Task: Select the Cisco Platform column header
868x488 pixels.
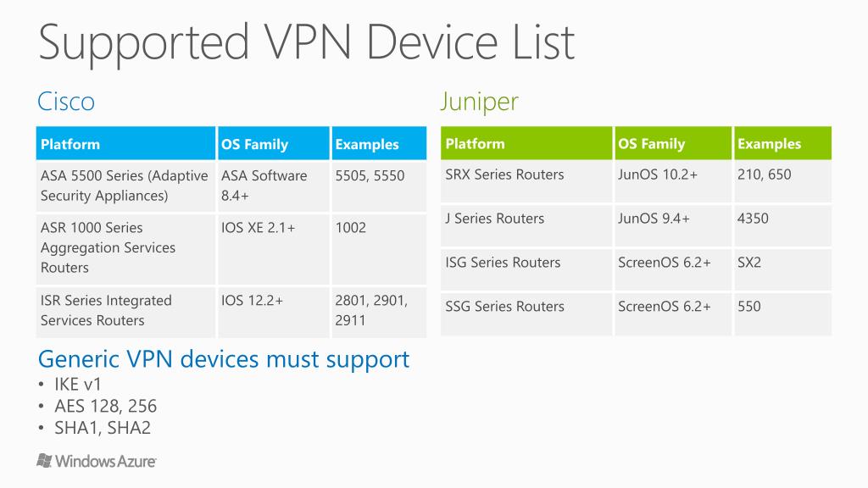Action: pyautogui.click(x=125, y=144)
